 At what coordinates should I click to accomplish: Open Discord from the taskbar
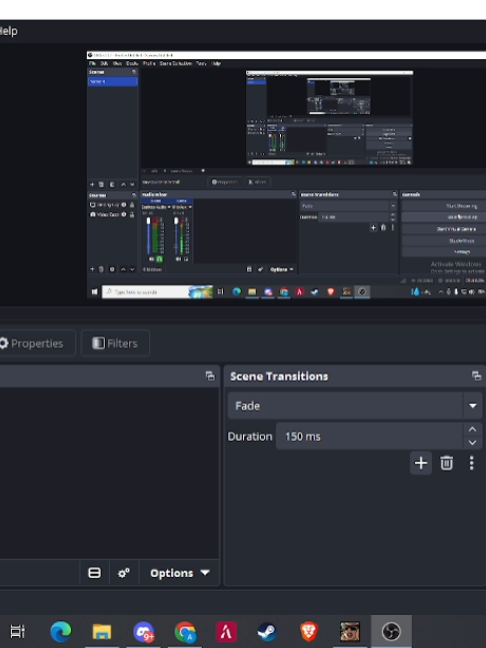coord(143,631)
